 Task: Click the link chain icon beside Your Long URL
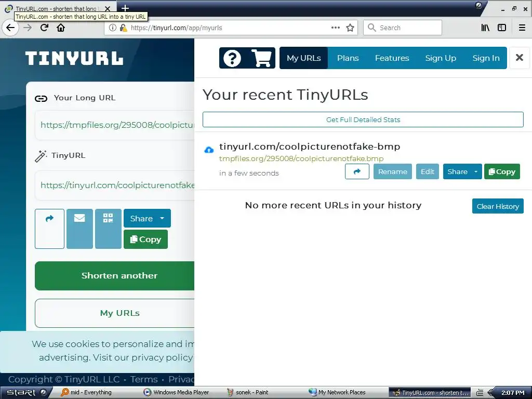(41, 99)
